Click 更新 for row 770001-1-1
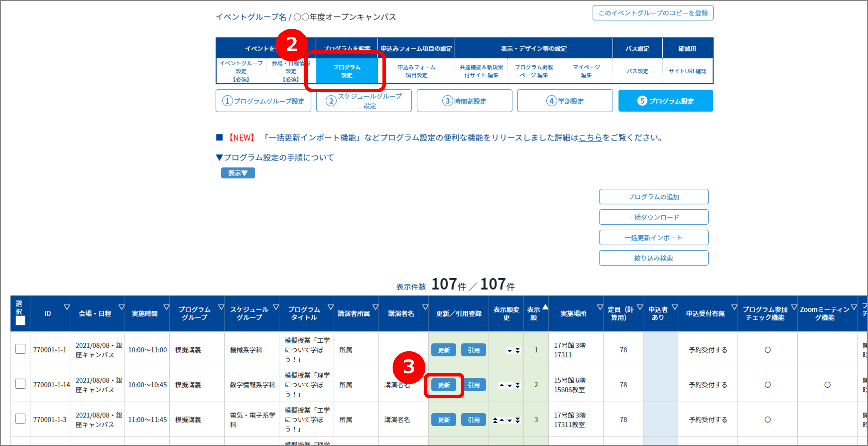868x446 pixels. pyautogui.click(x=444, y=350)
